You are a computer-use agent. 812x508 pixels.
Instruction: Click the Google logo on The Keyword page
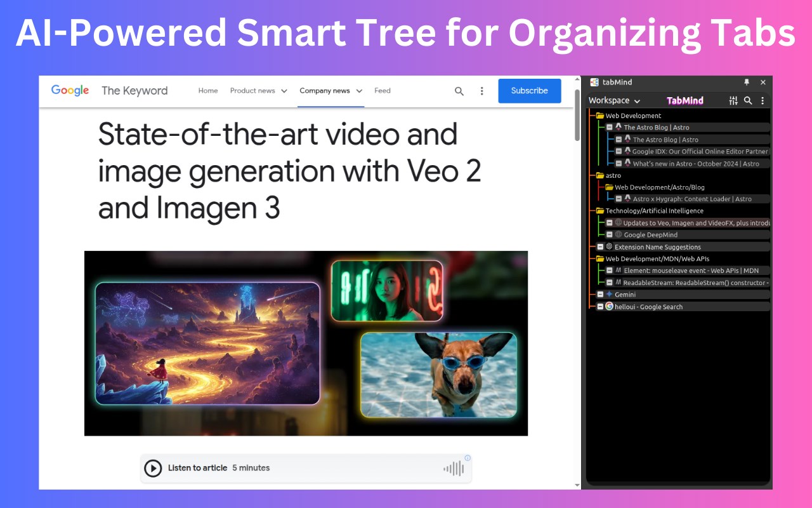pos(70,90)
